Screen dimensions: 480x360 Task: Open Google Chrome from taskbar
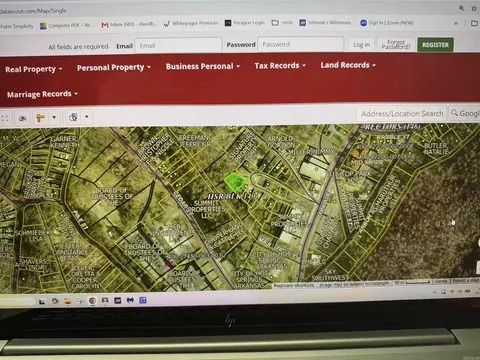click(92, 301)
